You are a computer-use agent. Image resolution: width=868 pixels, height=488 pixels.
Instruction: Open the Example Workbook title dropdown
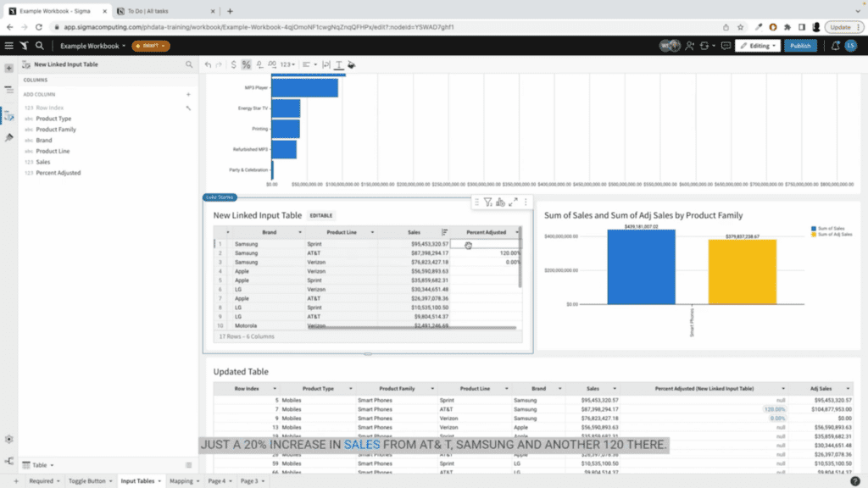pyautogui.click(x=92, y=46)
